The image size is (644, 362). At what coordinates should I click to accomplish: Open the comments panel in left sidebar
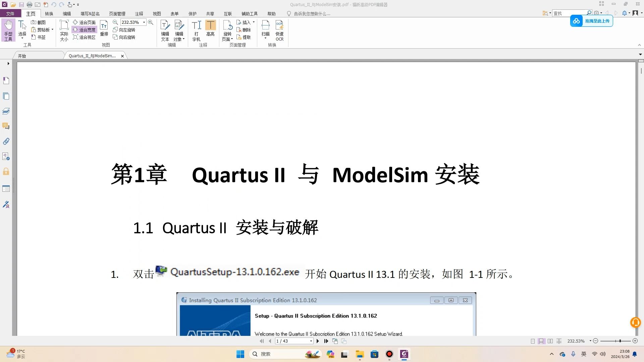(6, 126)
